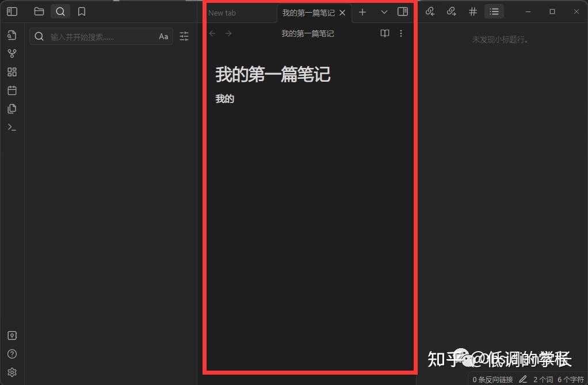The image size is (588, 385).
Task: Open canvas icon in left ribbon
Action: coord(12,72)
